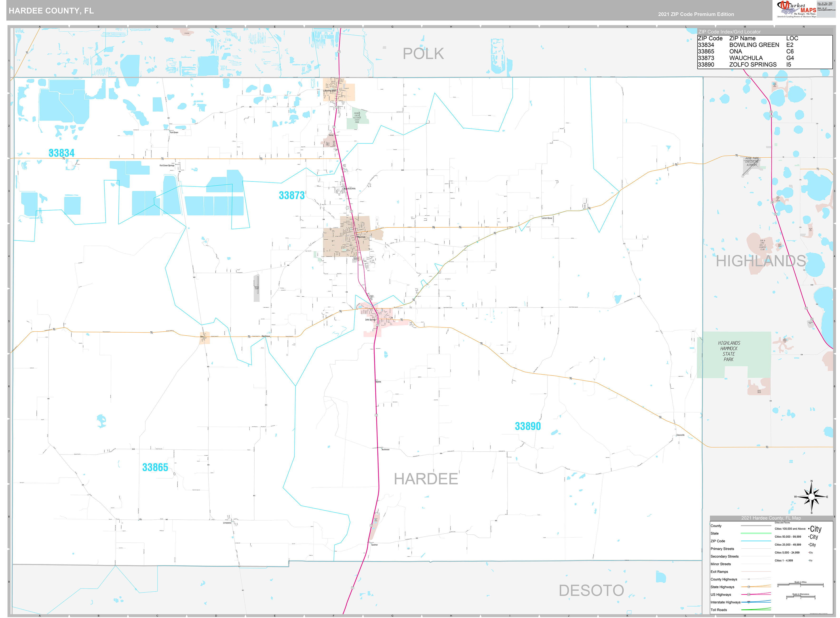Click the Scale in Miles bar

(x=801, y=585)
